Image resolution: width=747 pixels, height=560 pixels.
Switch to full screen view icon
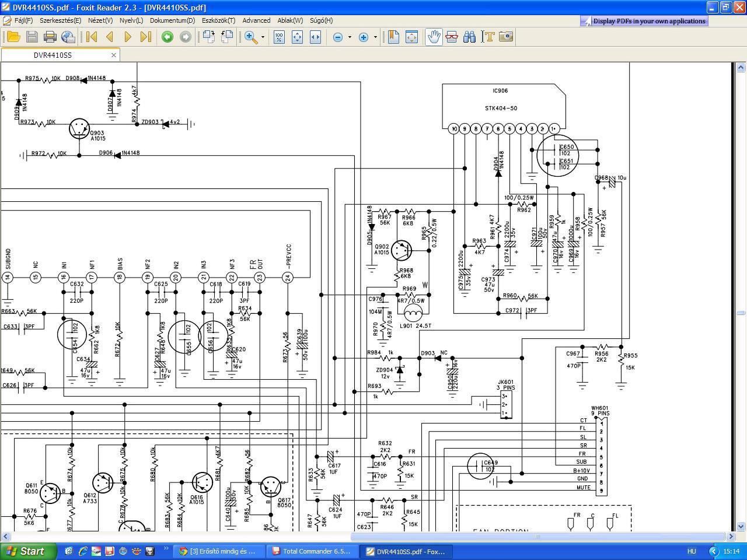click(411, 37)
